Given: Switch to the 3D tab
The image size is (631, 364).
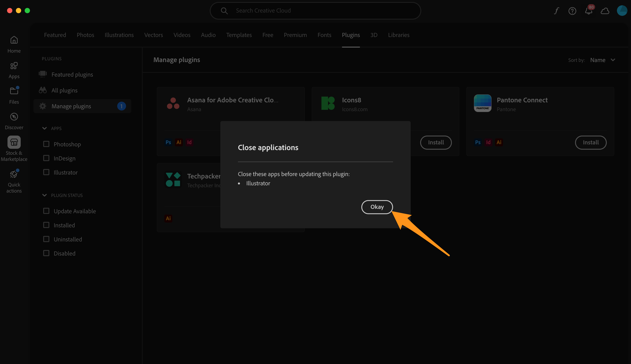Looking at the screenshot, I should (x=374, y=35).
